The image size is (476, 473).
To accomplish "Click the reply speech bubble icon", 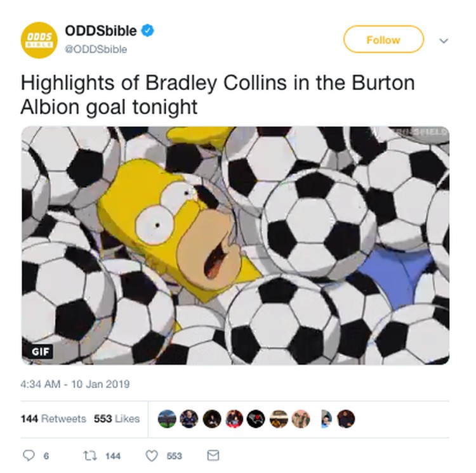I will (x=29, y=455).
